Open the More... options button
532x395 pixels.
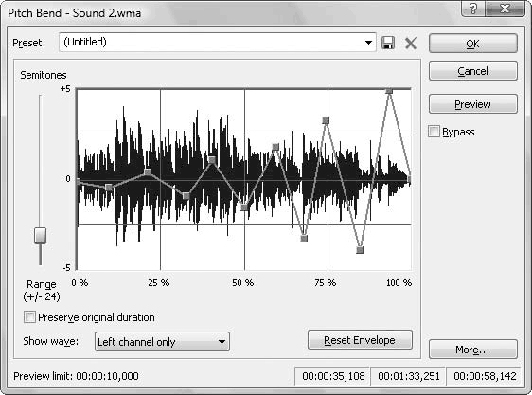tap(473, 350)
